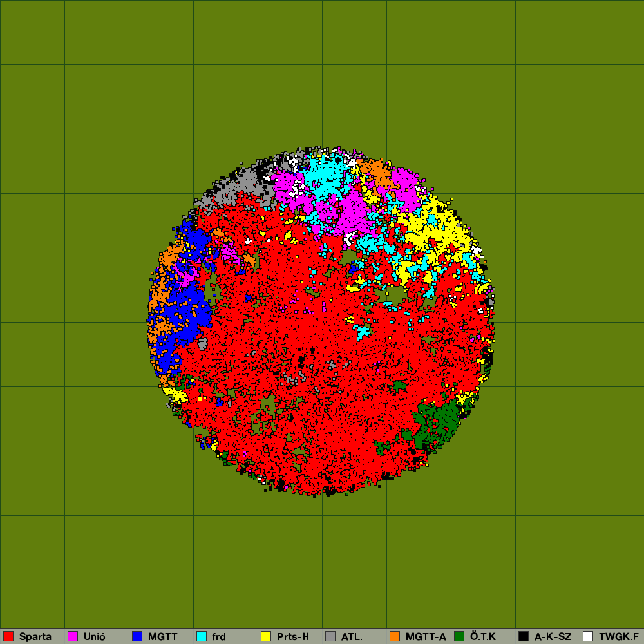The width and height of the screenshot is (644, 644).
Task: Click the "Ö.T.K" legend label
Action: [x=483, y=637]
